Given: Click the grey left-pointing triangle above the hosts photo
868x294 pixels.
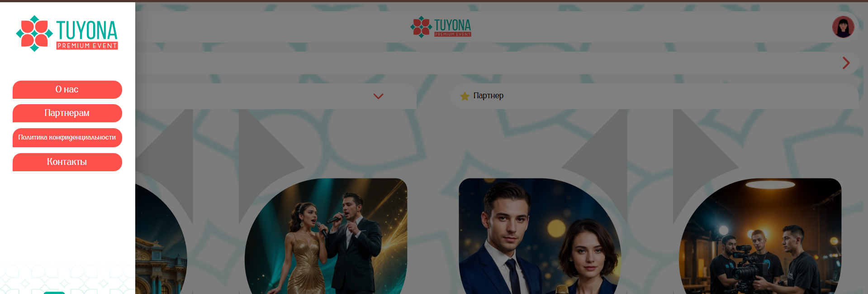Looking at the screenshot, I should point(594,166).
